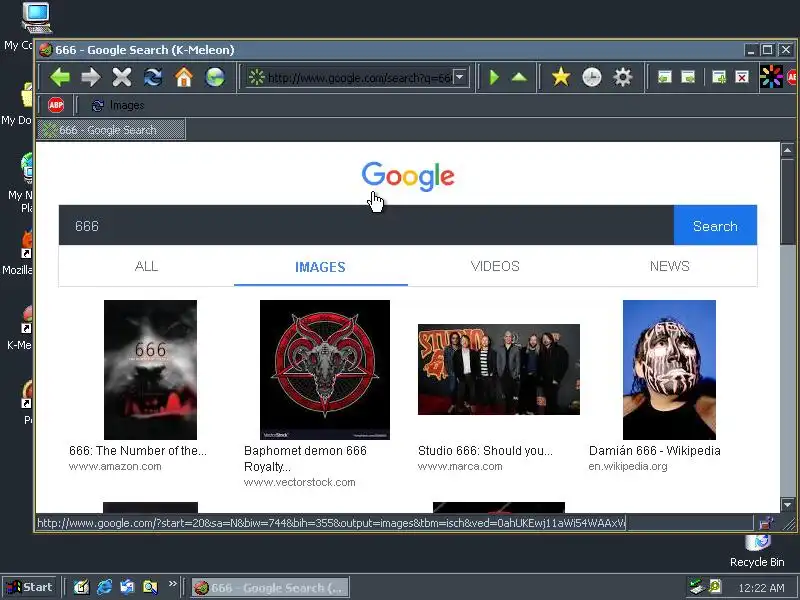Click the first quick launch icon

(x=81, y=587)
